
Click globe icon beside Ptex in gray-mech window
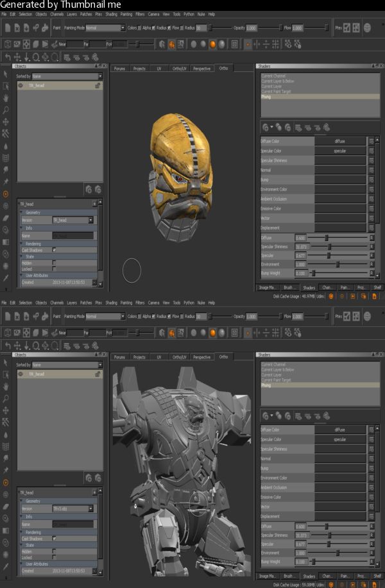(x=368, y=316)
